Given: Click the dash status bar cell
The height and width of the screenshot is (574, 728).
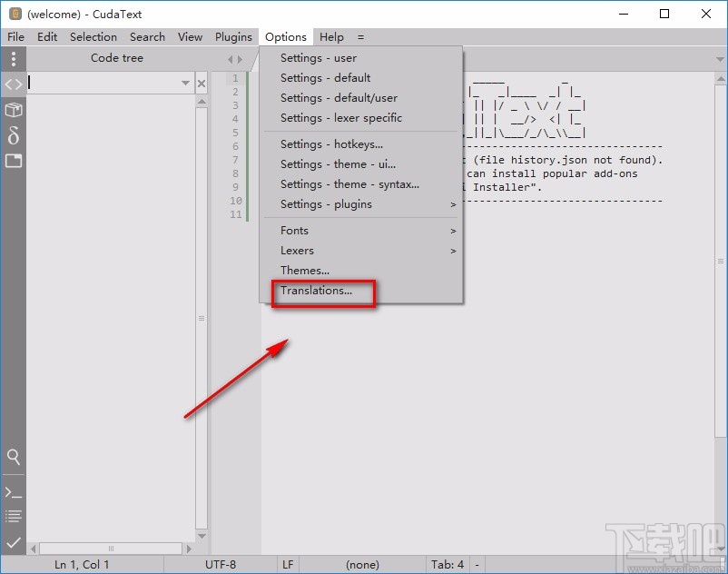Looking at the screenshot, I should pos(477,565).
